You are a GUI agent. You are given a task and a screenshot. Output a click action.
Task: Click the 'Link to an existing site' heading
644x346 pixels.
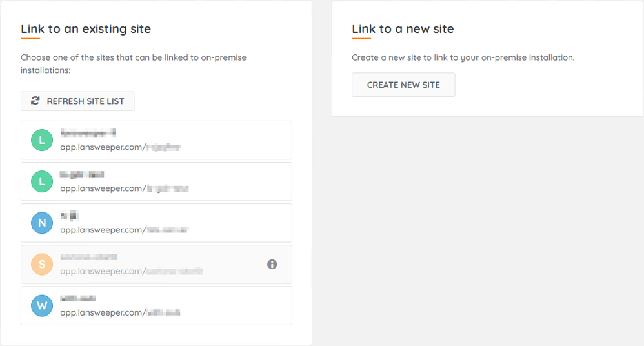pos(86,29)
